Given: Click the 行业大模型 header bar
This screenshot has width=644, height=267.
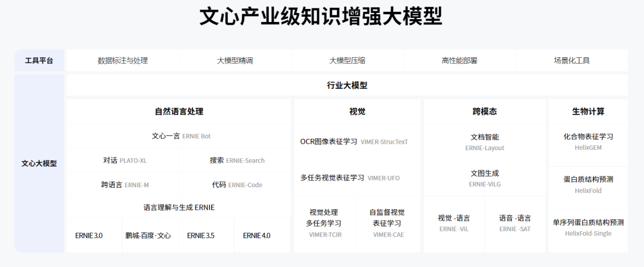Looking at the screenshot, I should pos(347,85).
